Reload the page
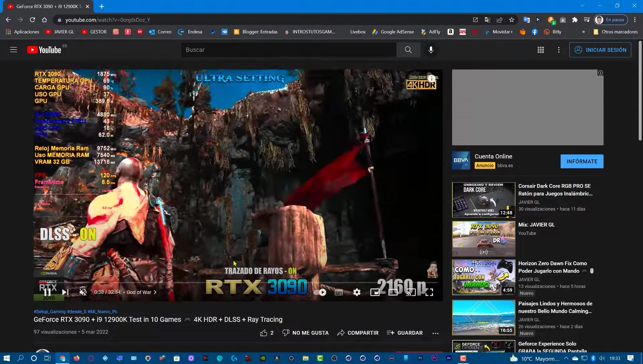 click(x=32, y=20)
